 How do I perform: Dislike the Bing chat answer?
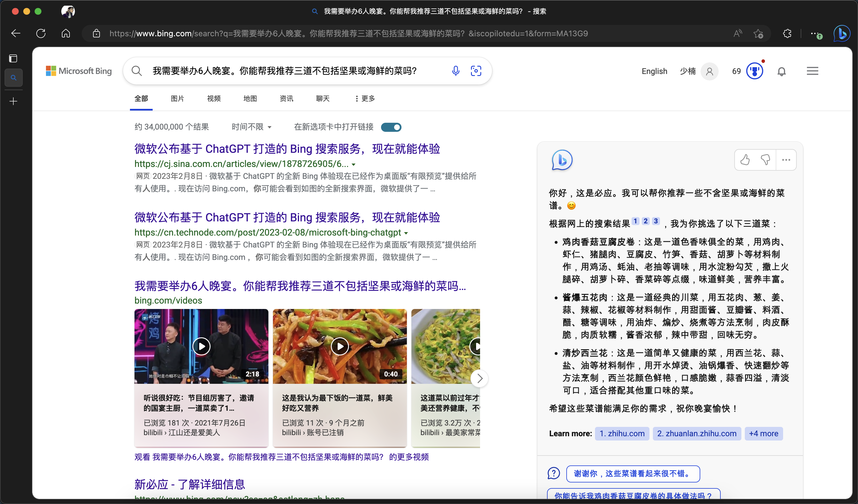pyautogui.click(x=766, y=160)
